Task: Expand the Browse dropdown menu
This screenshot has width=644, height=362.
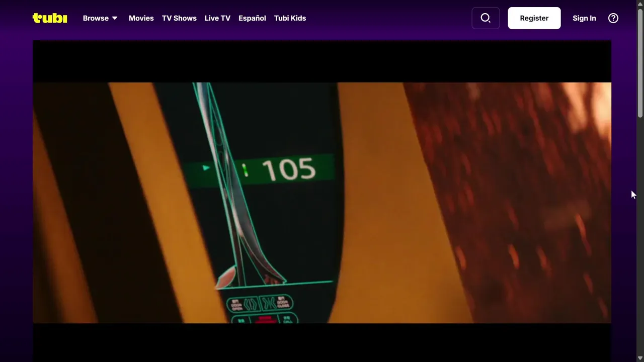Action: (100, 18)
